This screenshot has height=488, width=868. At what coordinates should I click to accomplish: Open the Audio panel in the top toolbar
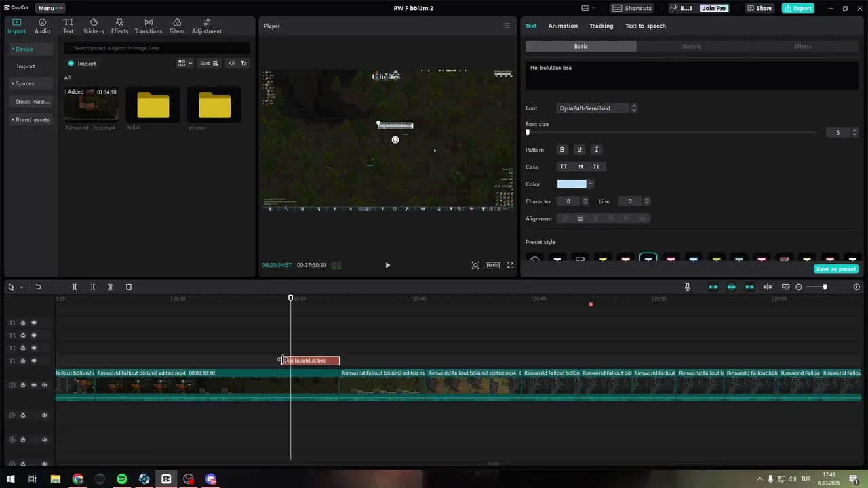[x=42, y=26]
